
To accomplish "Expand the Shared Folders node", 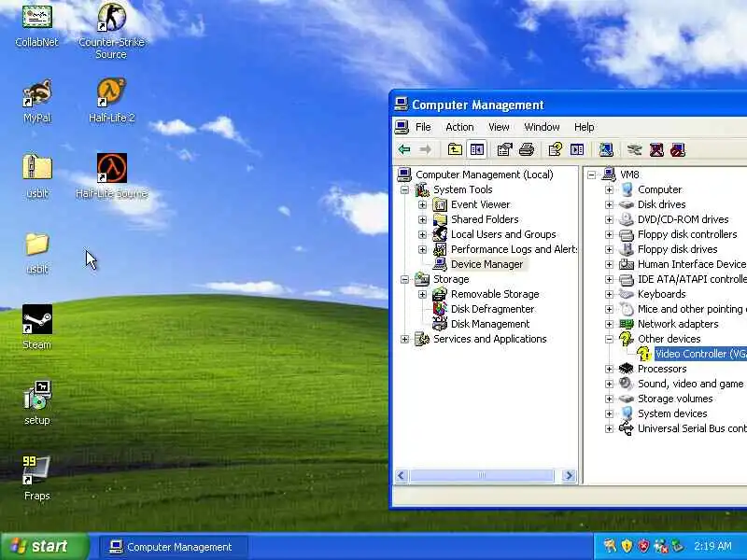I will [423, 219].
